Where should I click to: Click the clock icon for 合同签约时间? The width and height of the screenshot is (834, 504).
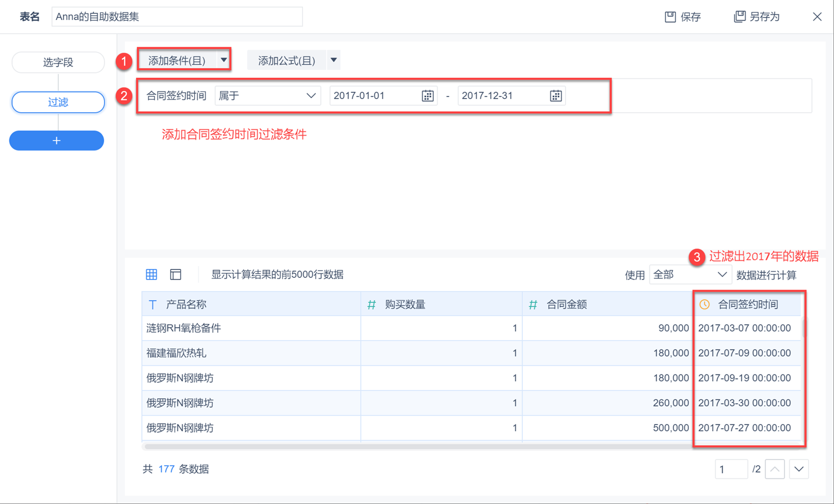coord(704,305)
